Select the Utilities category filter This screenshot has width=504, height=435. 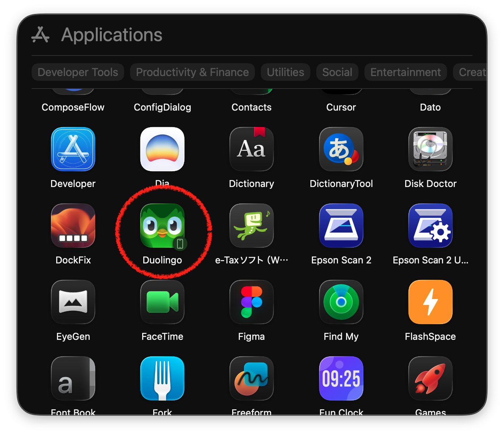285,72
